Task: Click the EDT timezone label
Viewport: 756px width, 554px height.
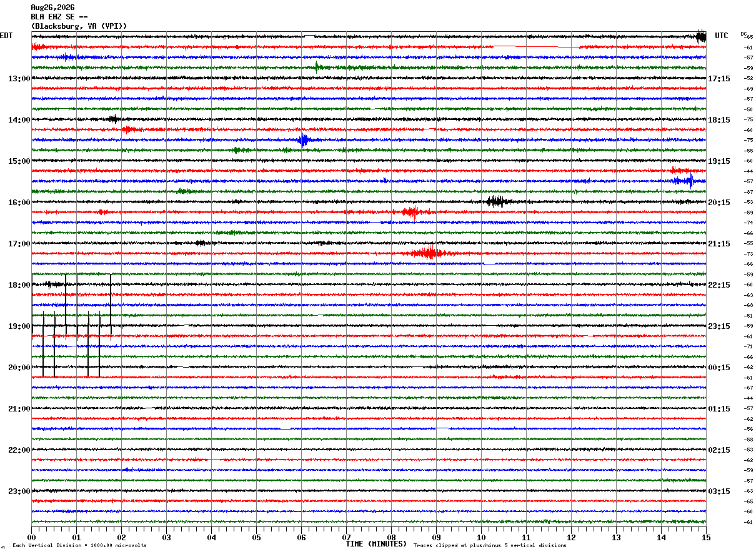Action: pos(6,36)
